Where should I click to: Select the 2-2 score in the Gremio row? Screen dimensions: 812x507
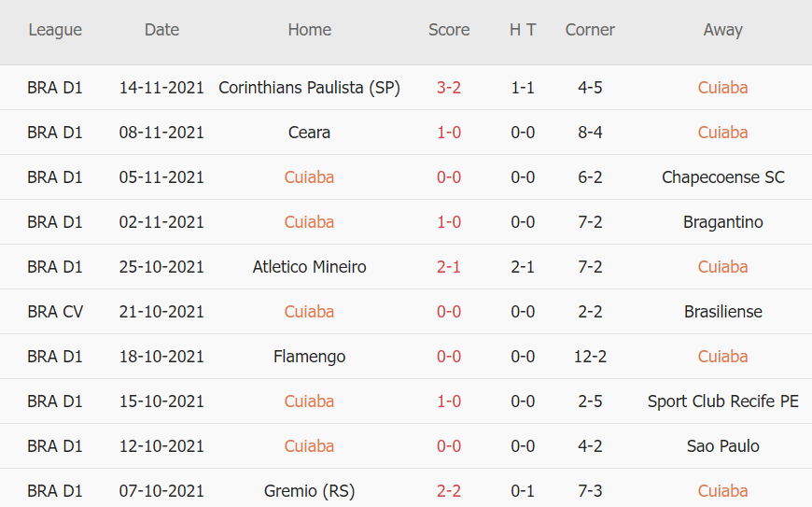pos(449,491)
